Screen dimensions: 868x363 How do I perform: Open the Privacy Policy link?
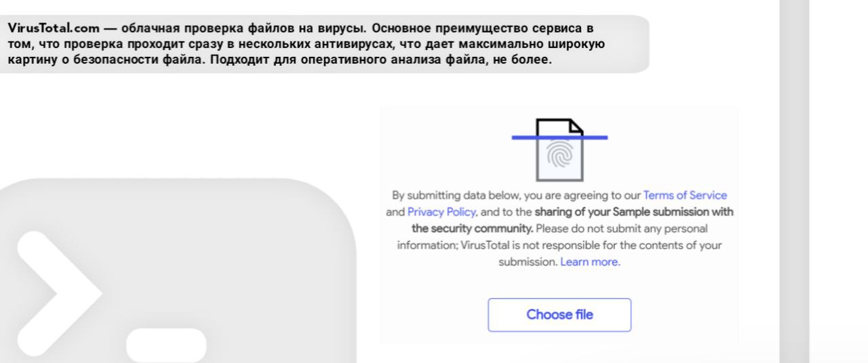click(x=441, y=211)
